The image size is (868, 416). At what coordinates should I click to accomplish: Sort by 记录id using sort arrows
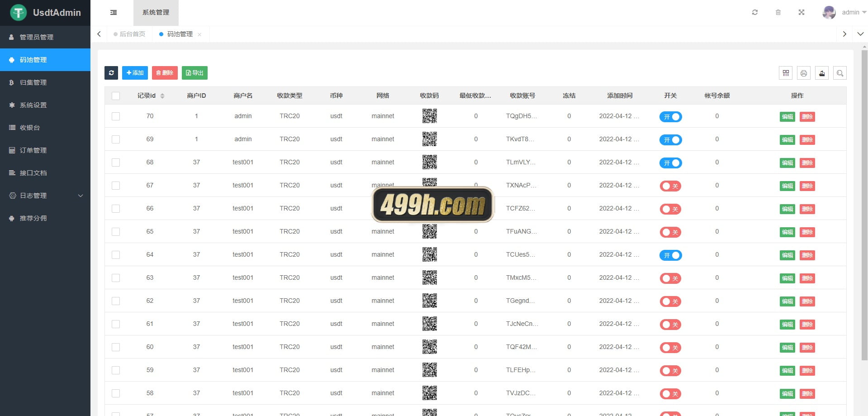(162, 96)
